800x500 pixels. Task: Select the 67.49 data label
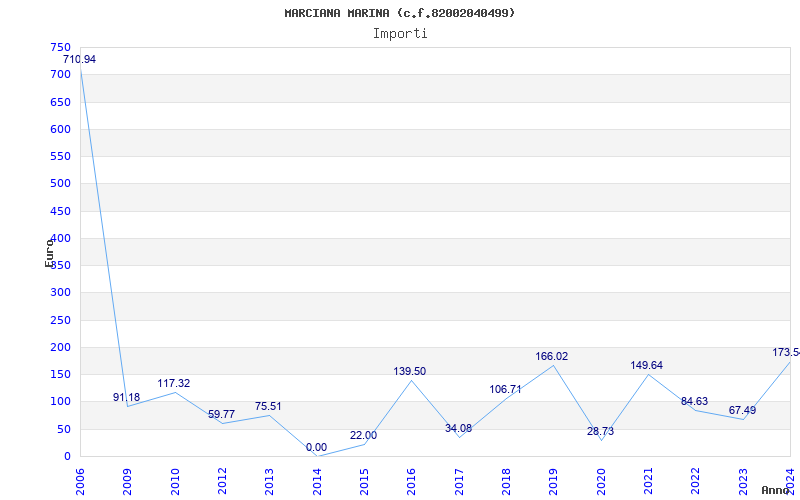tap(742, 410)
